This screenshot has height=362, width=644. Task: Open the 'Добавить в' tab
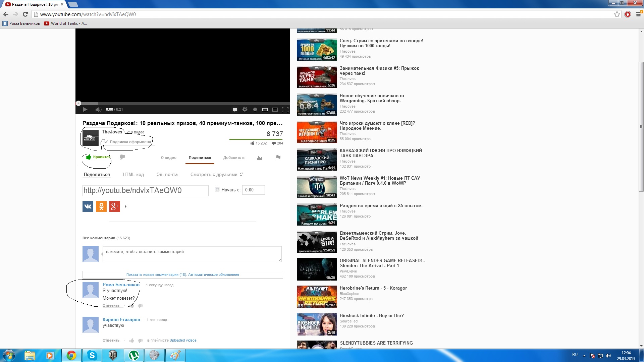[x=234, y=158]
